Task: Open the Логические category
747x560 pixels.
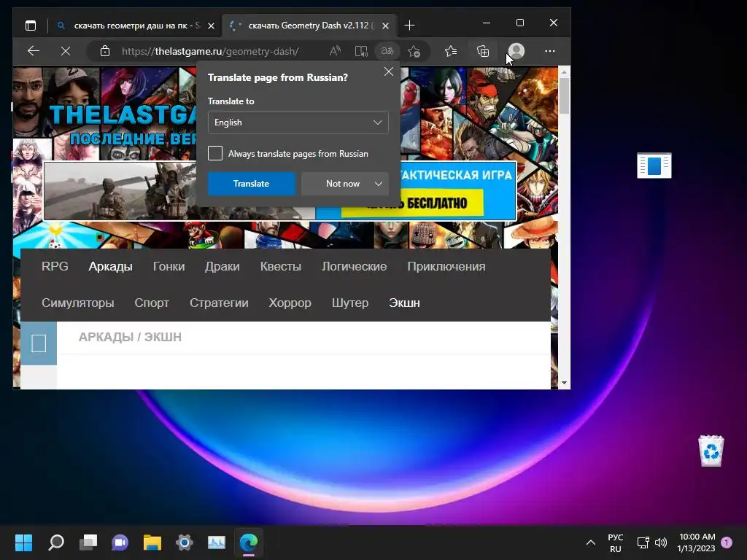Action: pyautogui.click(x=354, y=266)
